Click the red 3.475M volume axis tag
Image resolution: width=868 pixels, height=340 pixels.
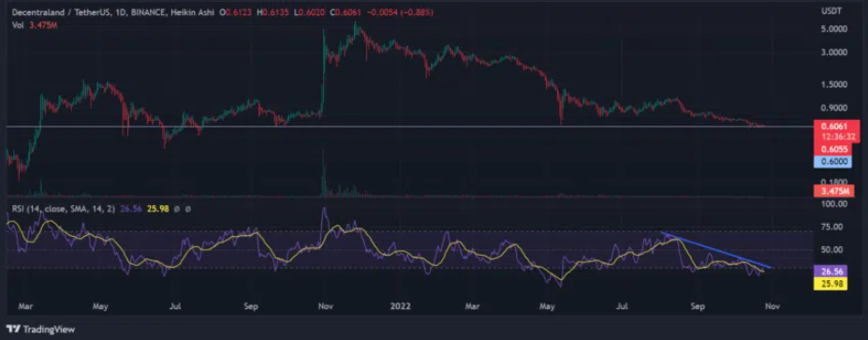coord(834,192)
